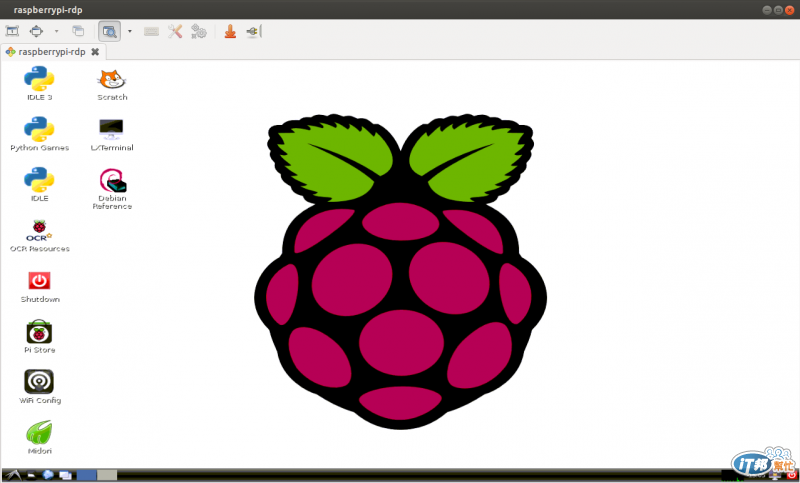800x483 pixels.
Task: Click the iconify all windows taskbar icon
Action: tap(65, 475)
